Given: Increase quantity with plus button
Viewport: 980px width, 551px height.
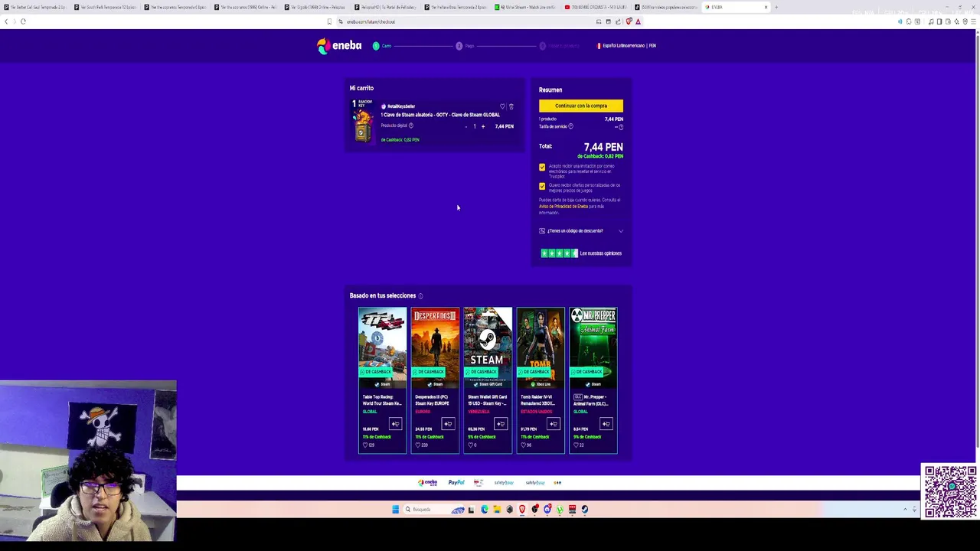Looking at the screenshot, I should pos(483,126).
